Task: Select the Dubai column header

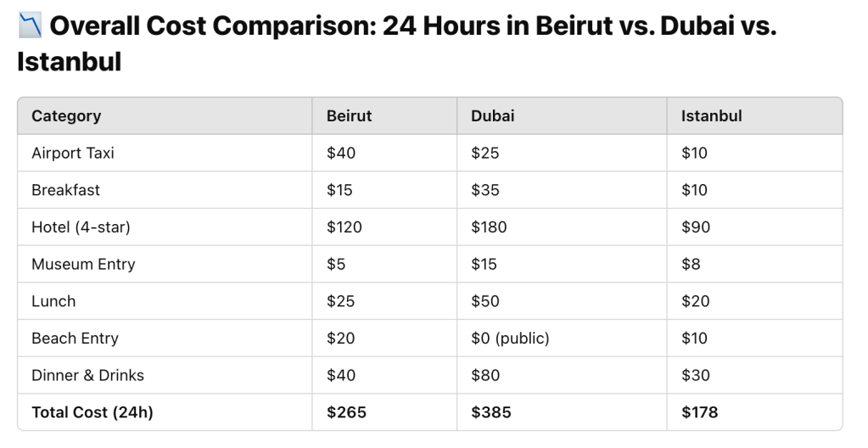Action: pyautogui.click(x=492, y=116)
